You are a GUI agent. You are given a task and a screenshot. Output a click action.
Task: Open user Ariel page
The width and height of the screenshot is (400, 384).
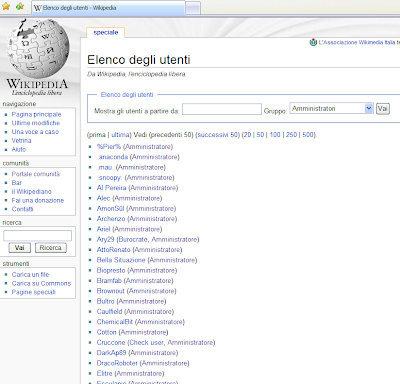103,229
